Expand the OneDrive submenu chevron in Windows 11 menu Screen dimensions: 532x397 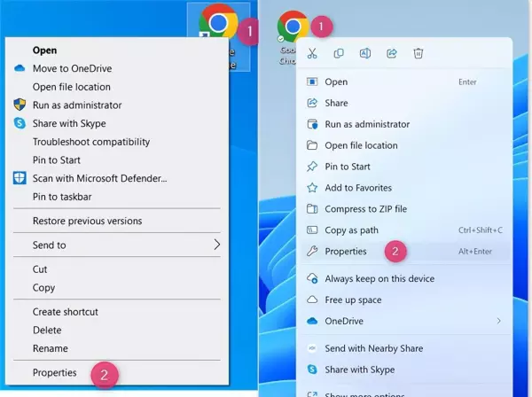[x=498, y=321]
